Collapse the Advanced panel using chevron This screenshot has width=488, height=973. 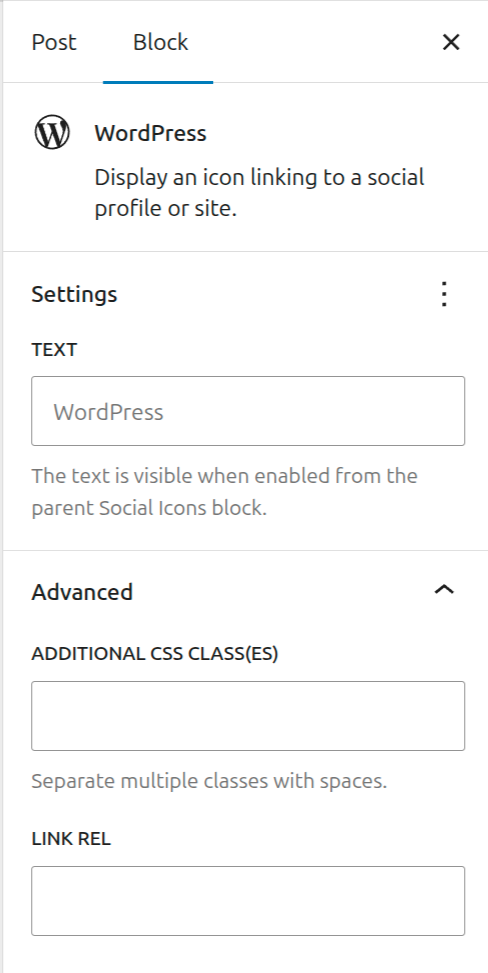point(444,590)
